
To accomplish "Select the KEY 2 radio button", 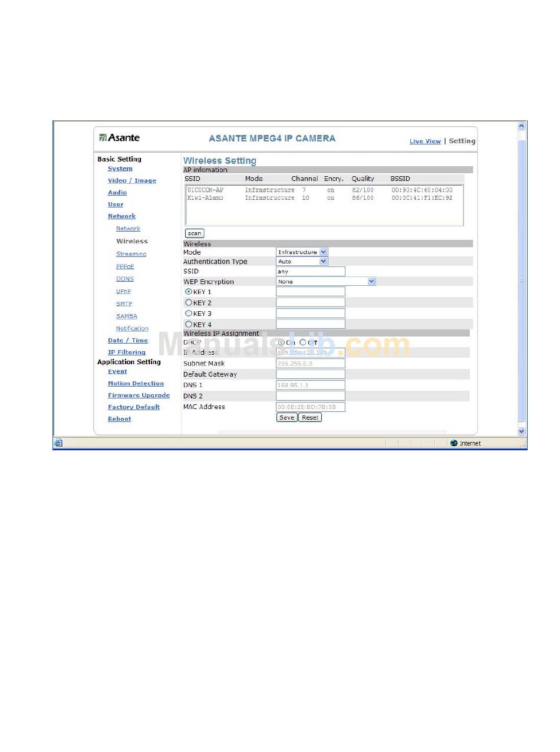I will point(189,302).
